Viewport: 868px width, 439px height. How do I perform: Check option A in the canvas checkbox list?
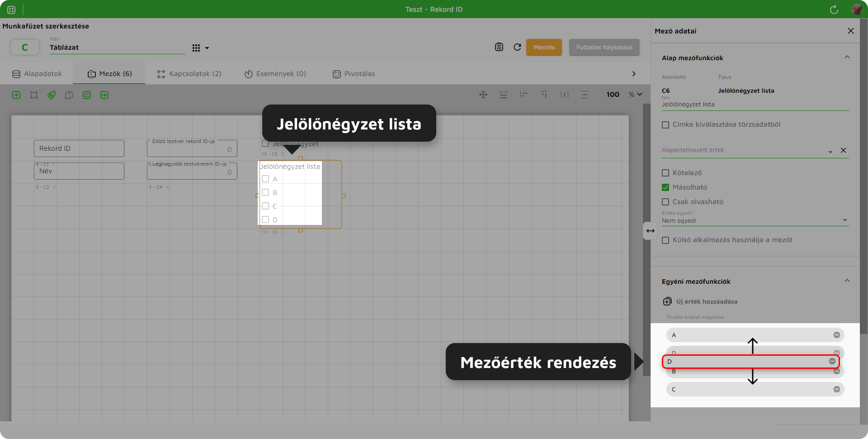265,179
